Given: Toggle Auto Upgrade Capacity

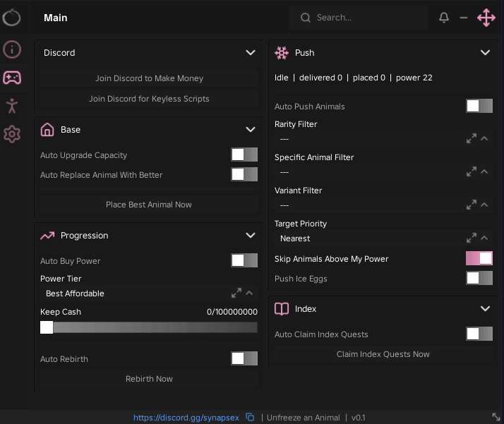Looking at the screenshot, I should pyautogui.click(x=244, y=155).
